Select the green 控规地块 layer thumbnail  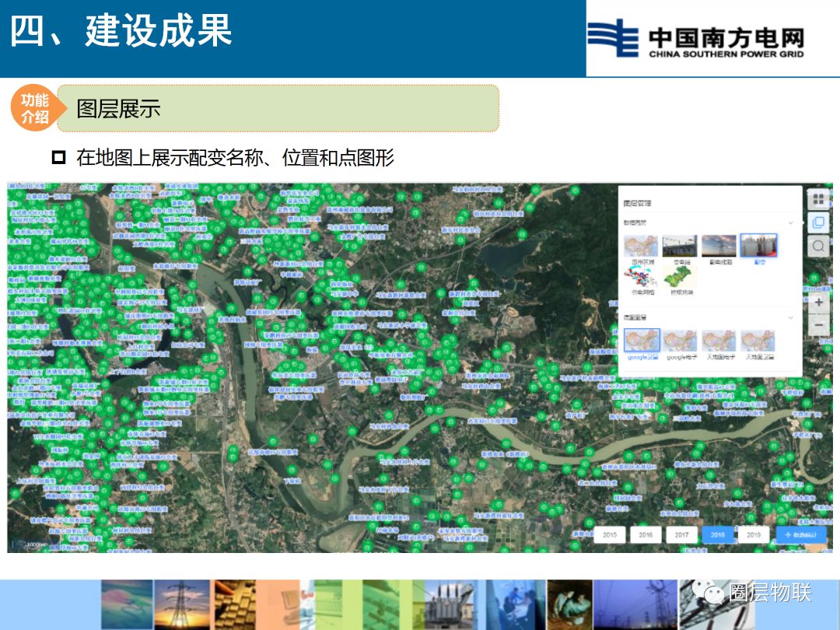click(680, 277)
